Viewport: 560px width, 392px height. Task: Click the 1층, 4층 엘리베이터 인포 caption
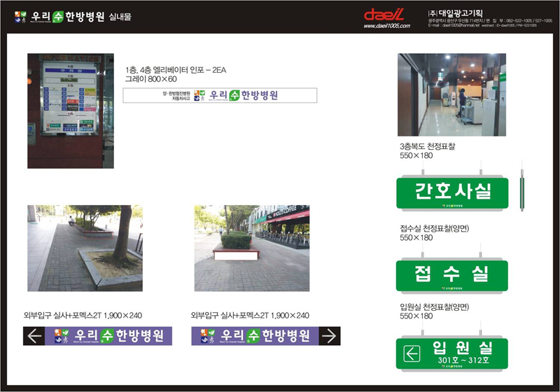point(175,70)
